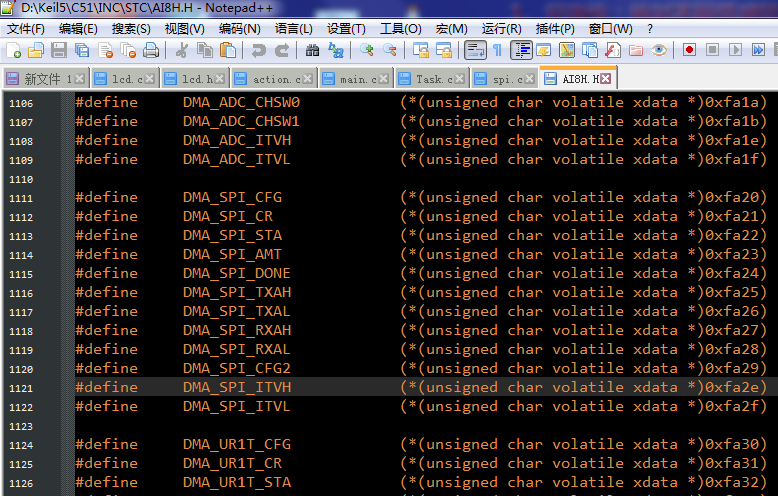Open the Document List panel
This screenshot has width=778, height=496.
[x=590, y=51]
